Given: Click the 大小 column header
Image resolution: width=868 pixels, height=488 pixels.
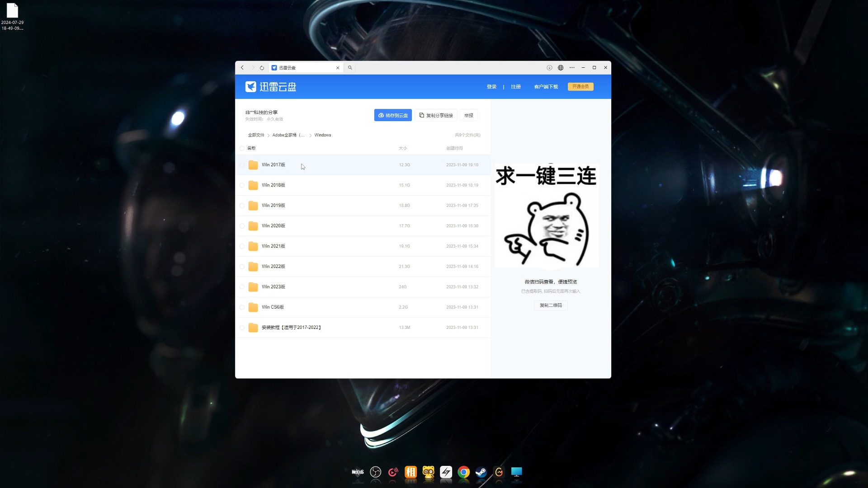Looking at the screenshot, I should tap(403, 148).
